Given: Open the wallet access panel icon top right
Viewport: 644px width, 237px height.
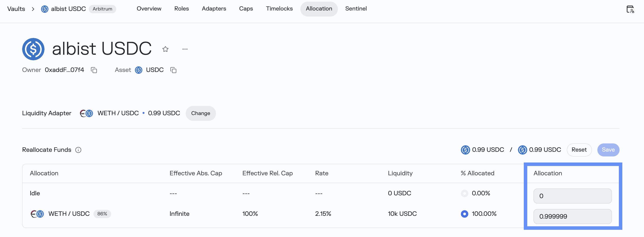Looking at the screenshot, I should (x=631, y=9).
